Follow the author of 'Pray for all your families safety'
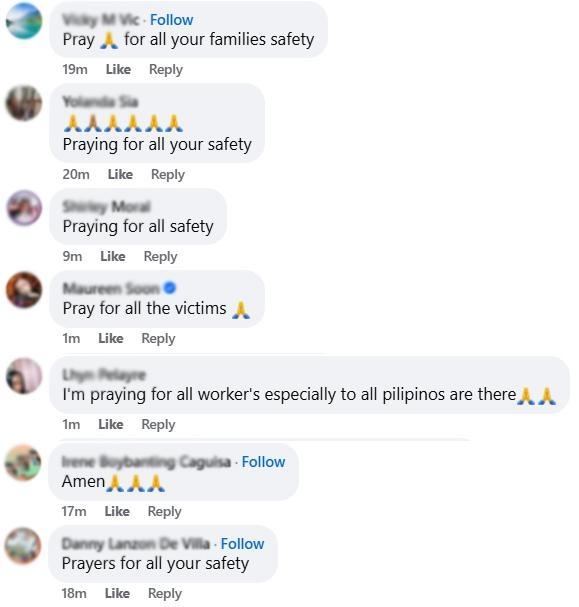Screen dimensions: 579x607 click(x=171, y=20)
